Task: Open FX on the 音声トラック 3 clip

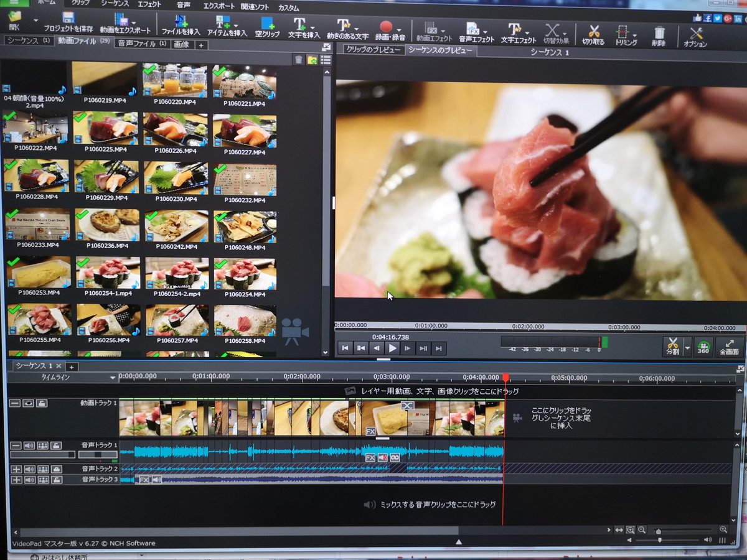Action: pos(144,480)
